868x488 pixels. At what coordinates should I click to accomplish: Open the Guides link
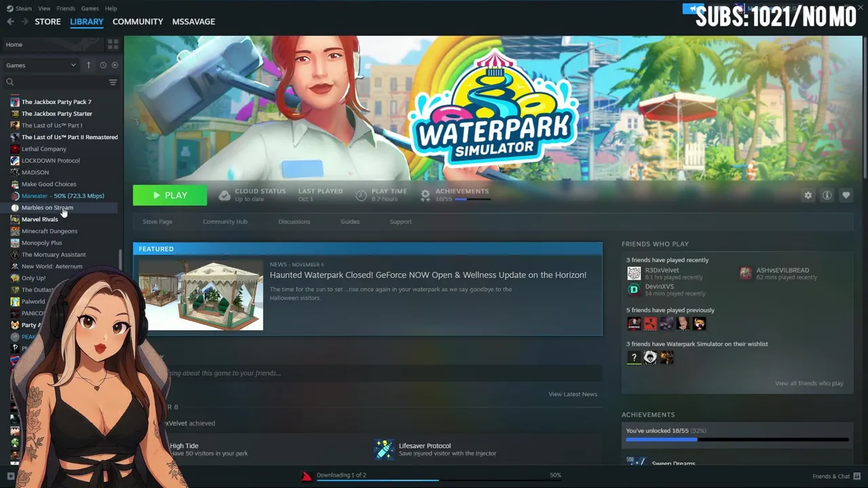click(x=350, y=222)
